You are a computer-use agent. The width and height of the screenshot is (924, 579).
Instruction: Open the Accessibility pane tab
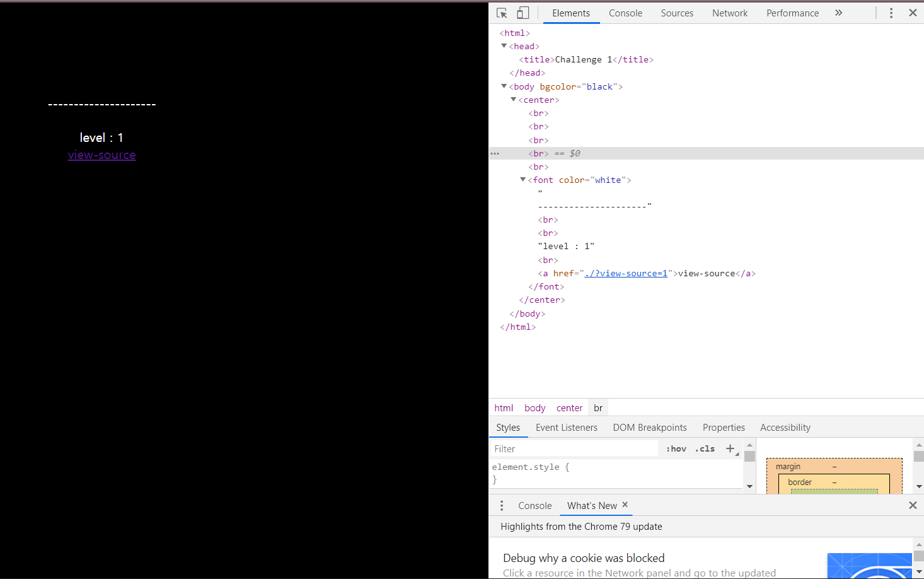point(785,427)
